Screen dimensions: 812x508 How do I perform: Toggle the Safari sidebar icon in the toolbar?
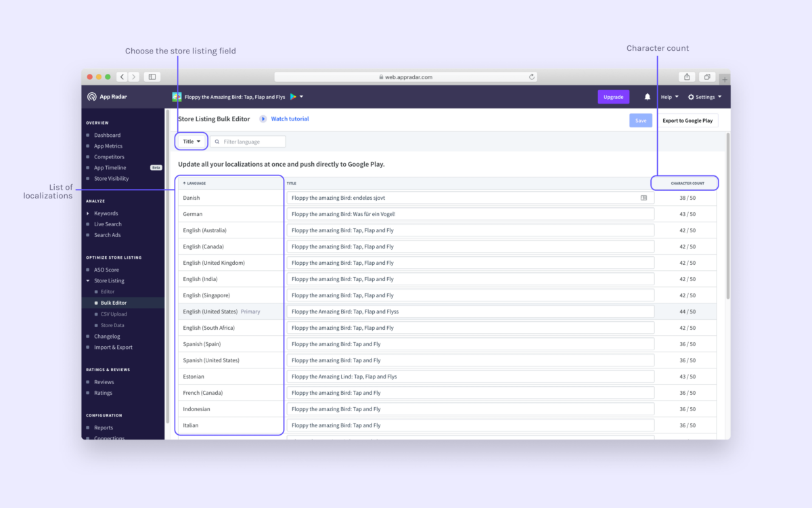(152, 77)
